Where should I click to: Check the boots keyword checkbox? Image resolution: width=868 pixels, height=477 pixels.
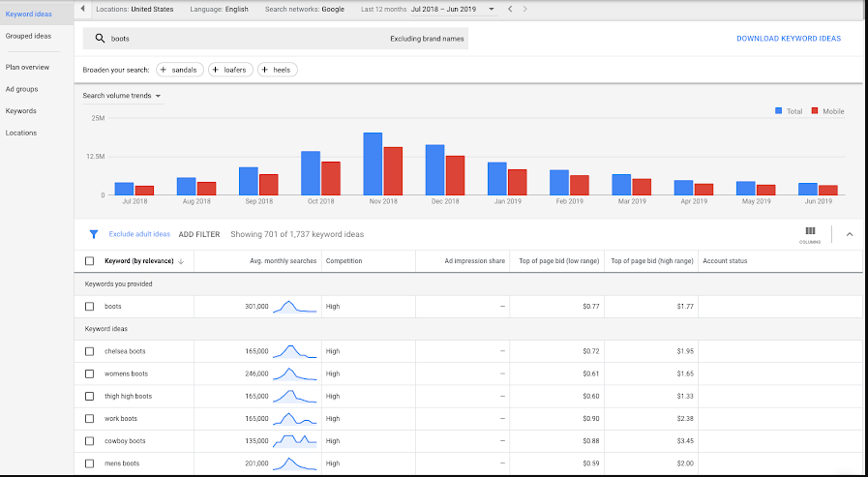click(90, 307)
